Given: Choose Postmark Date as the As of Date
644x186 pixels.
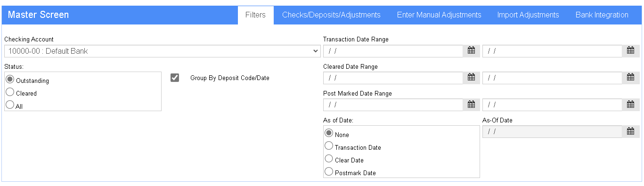Looking at the screenshot, I should pos(329,171).
